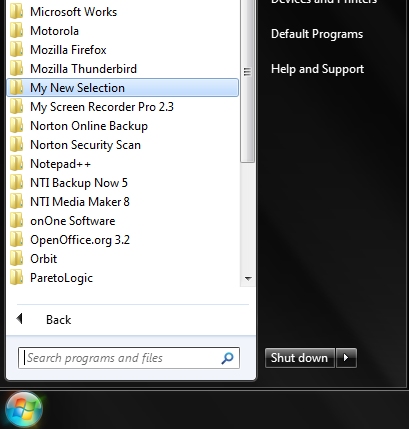
Task: Click the Motorola folder icon
Action: (x=16, y=31)
